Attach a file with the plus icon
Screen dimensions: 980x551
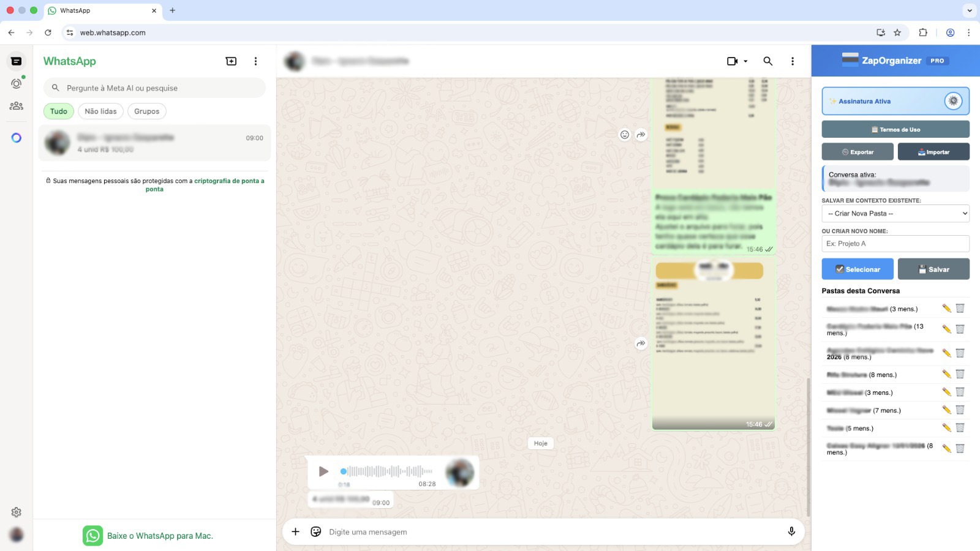(x=295, y=531)
